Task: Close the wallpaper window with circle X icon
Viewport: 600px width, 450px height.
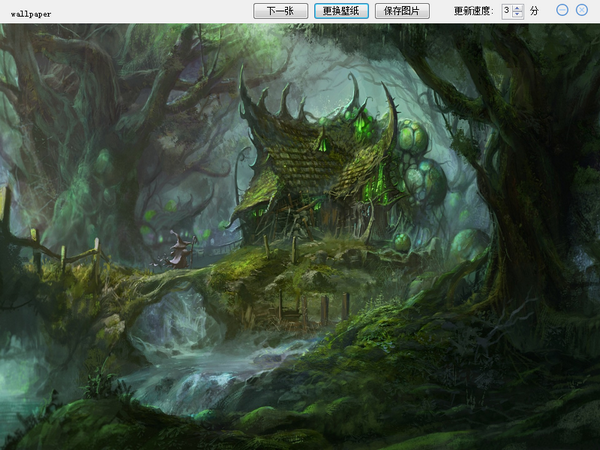Action: 582,10
